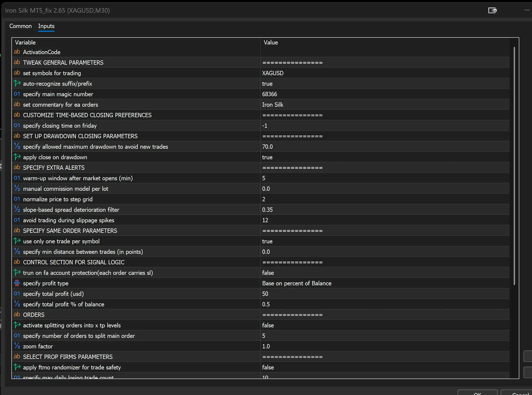Viewport: 532px width, 395px height.
Task: Edit slope-based spread filter value 0.35
Action: pos(385,210)
